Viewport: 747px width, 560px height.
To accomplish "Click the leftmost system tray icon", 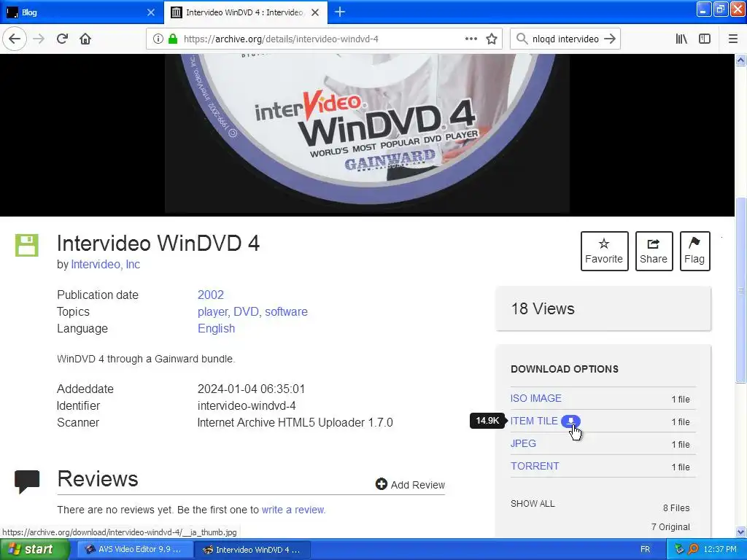I will coord(679,549).
